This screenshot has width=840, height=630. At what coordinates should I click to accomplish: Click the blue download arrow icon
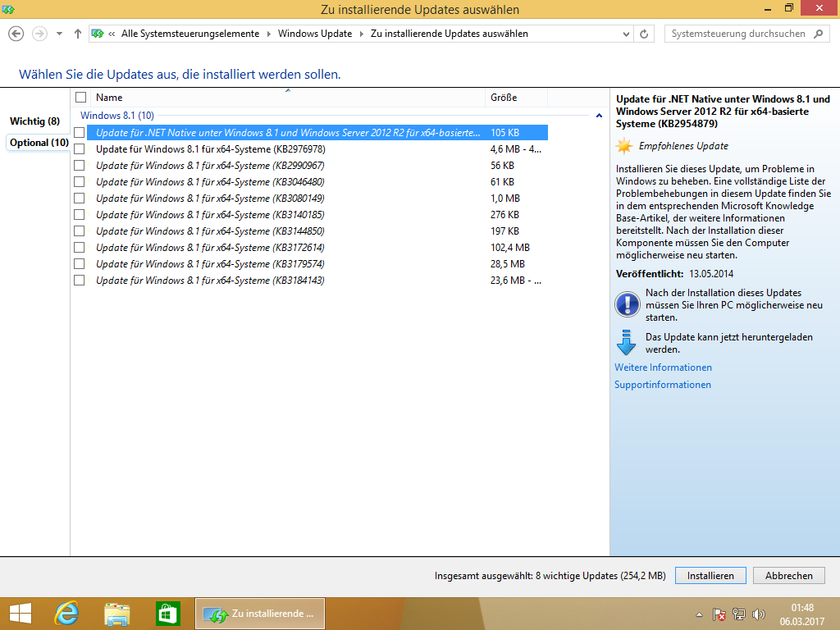(x=626, y=343)
